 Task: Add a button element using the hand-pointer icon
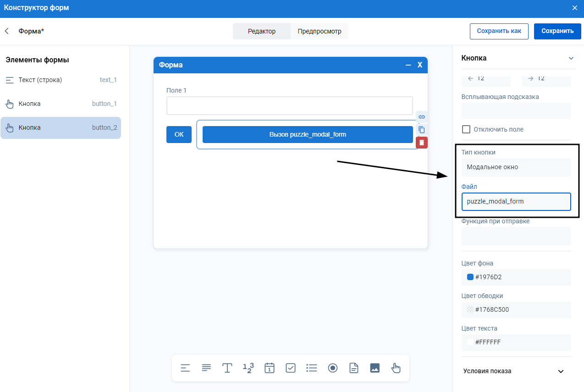[x=396, y=368]
